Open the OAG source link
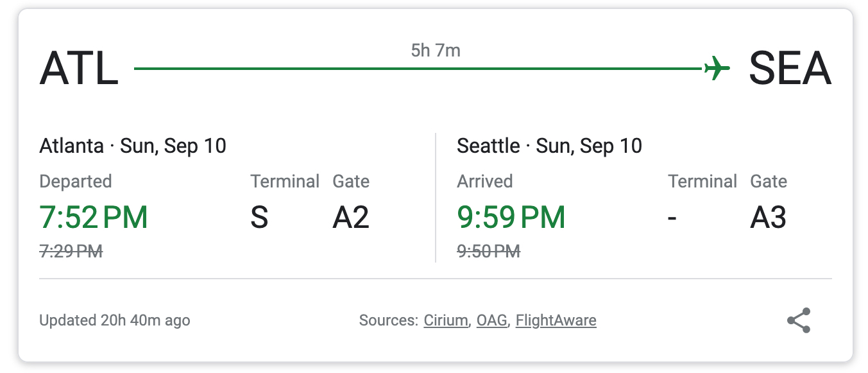Image resolution: width=868 pixels, height=373 pixels. point(491,320)
